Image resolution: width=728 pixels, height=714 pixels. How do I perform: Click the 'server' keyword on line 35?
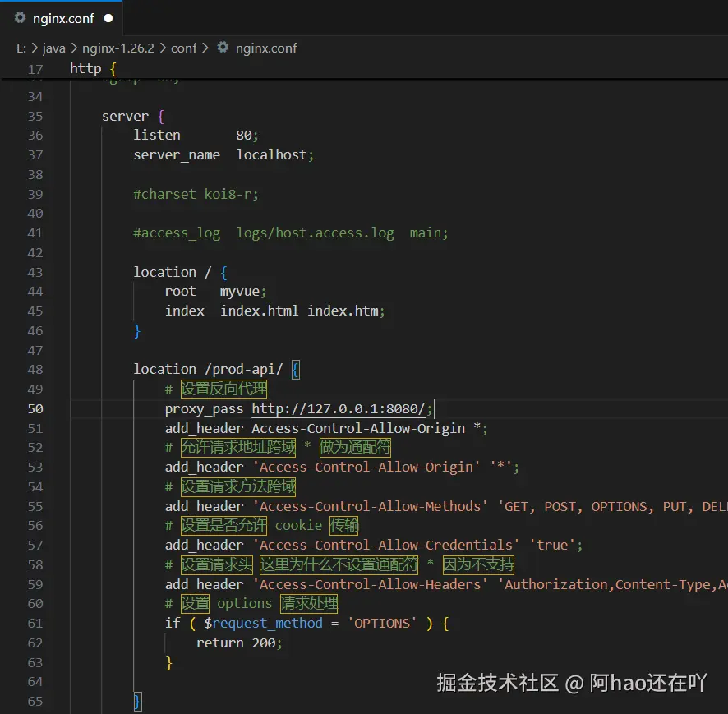coord(126,116)
